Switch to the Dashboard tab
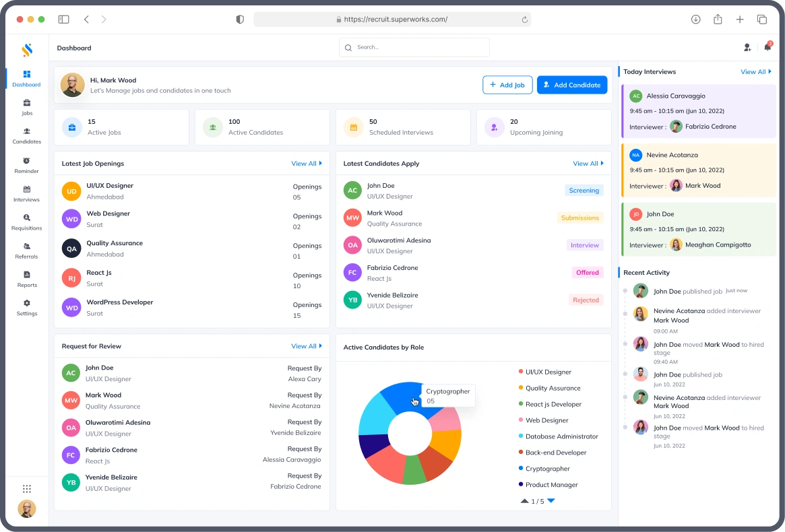 [26, 79]
